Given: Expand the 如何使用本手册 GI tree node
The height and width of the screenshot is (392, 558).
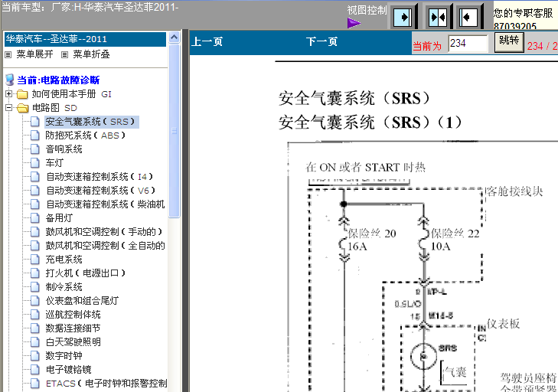Looking at the screenshot, I should (9, 94).
